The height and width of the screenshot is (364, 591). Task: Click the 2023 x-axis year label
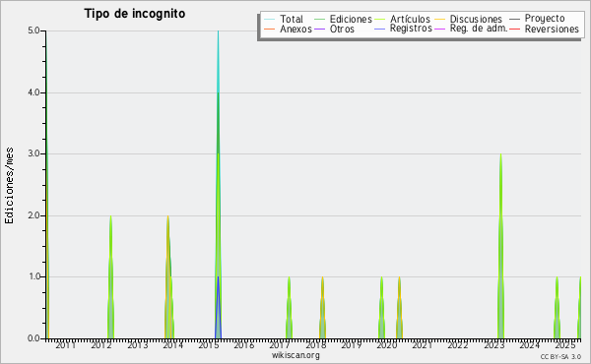click(493, 345)
